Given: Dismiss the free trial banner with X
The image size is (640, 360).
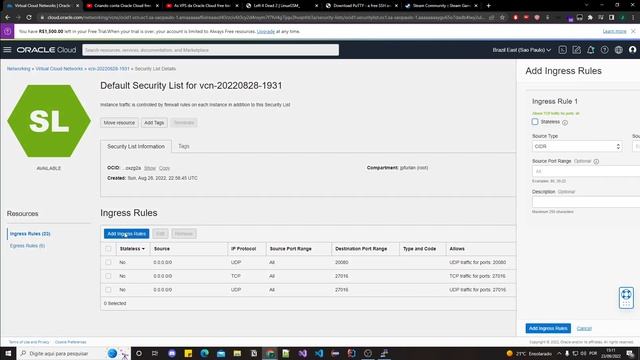Looking at the screenshot, I should 633,31.
